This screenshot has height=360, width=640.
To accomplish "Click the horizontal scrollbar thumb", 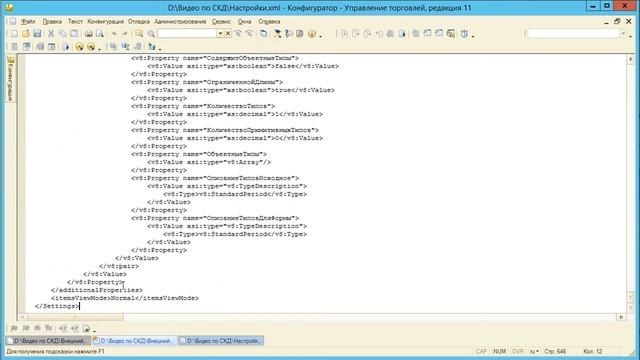I will point(75,317).
